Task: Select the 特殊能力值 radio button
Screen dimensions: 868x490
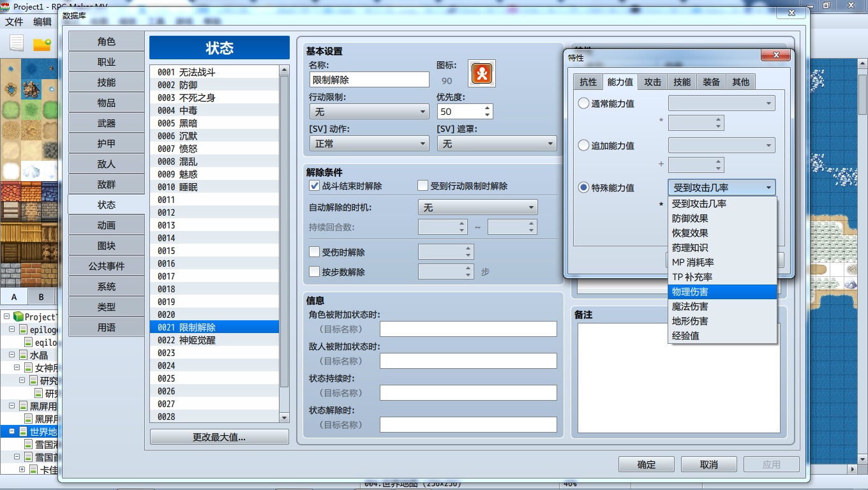Action: 583,188
